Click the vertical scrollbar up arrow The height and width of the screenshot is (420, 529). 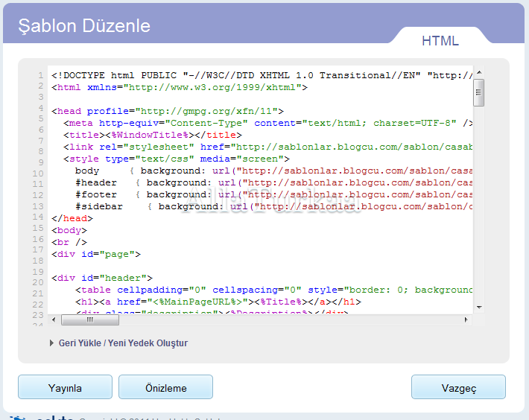click(x=478, y=73)
